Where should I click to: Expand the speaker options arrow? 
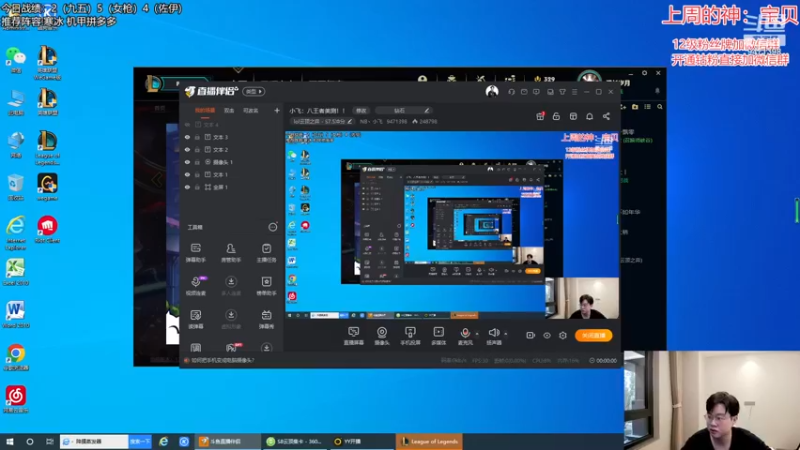[506, 334]
